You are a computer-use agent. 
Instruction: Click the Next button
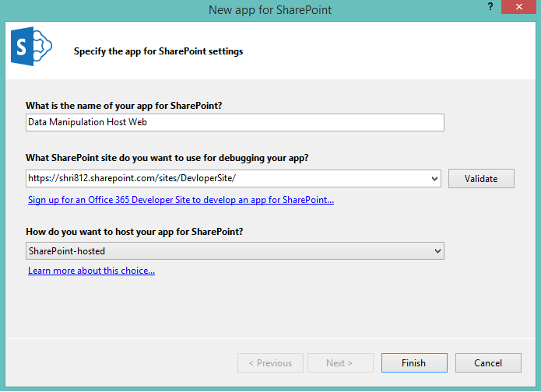point(339,363)
